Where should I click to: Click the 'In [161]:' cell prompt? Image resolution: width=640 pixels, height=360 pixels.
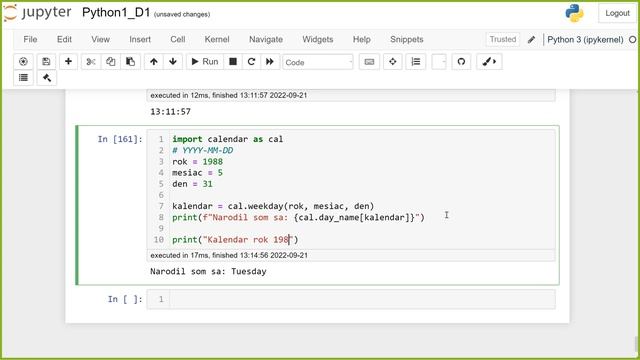[120, 139]
